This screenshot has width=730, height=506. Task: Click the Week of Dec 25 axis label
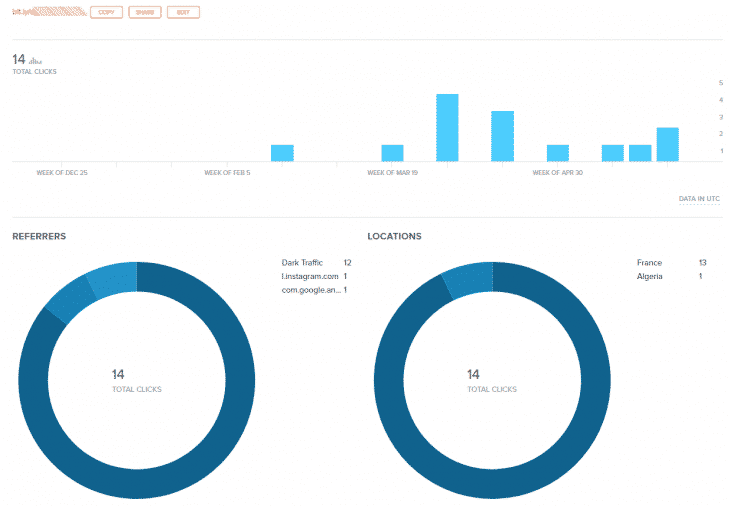coord(62,173)
